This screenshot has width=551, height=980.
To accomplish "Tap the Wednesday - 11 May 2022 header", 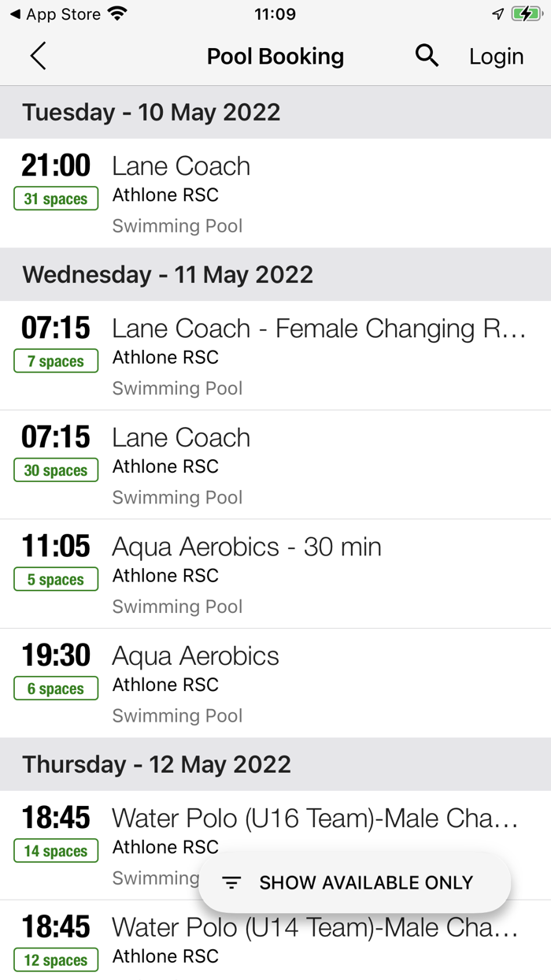I will (x=168, y=275).
